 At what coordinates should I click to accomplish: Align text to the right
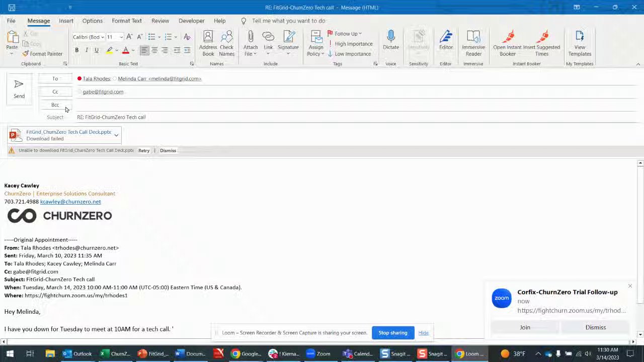[x=165, y=50]
